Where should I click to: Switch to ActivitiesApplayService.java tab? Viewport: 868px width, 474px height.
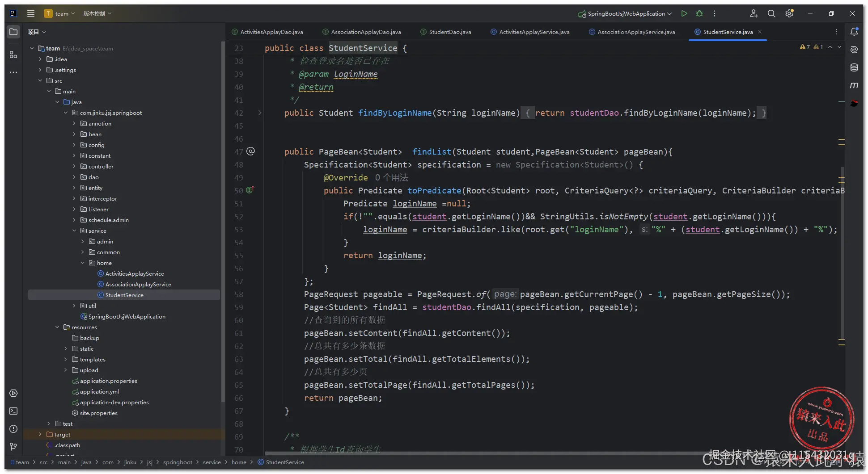point(530,32)
